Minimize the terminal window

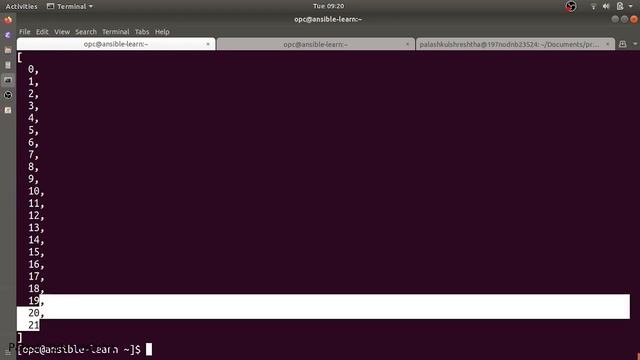pyautogui.click(x=615, y=19)
